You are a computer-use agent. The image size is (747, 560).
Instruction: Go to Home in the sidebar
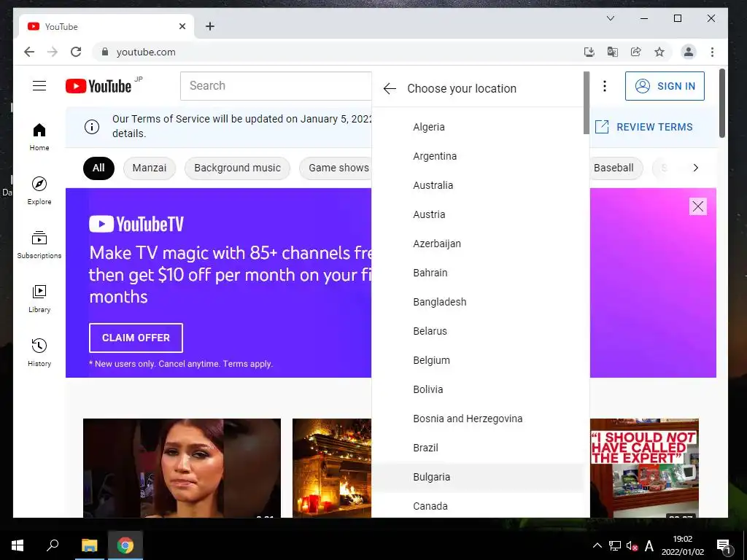tap(39, 136)
